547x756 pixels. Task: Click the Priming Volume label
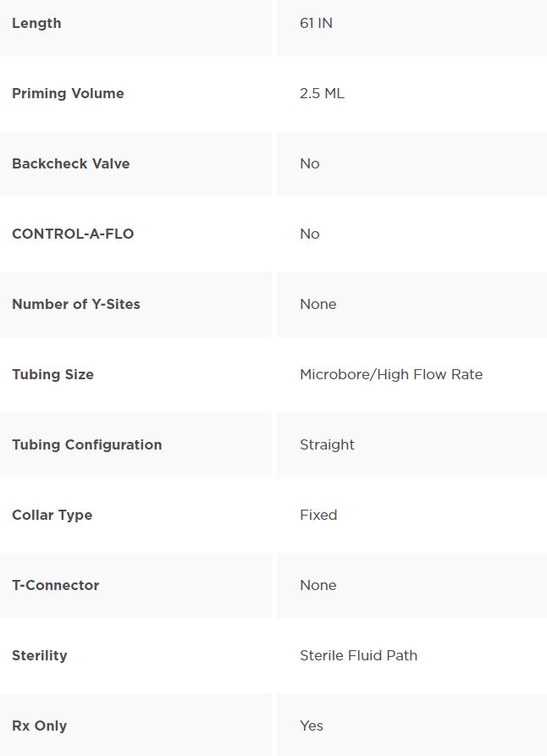(x=68, y=93)
